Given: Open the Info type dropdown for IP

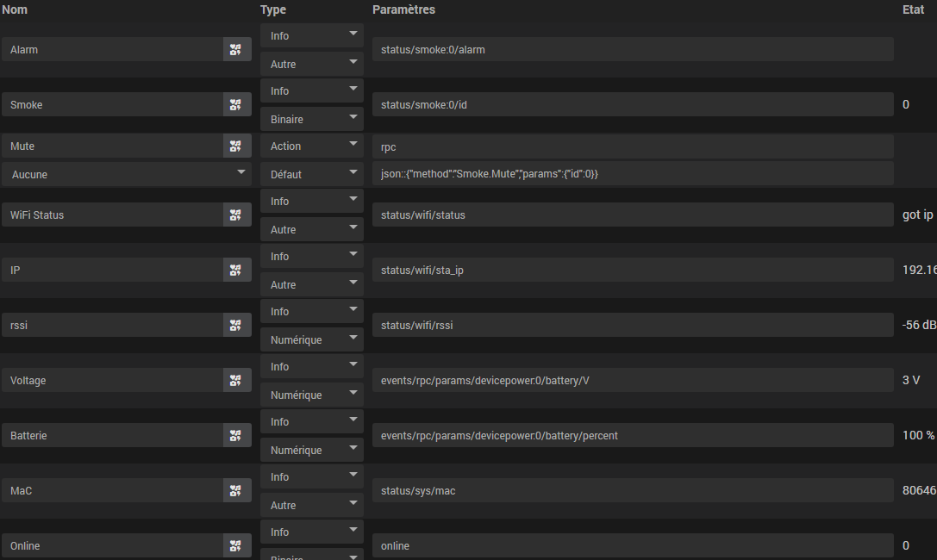Looking at the screenshot, I should click(x=312, y=256).
